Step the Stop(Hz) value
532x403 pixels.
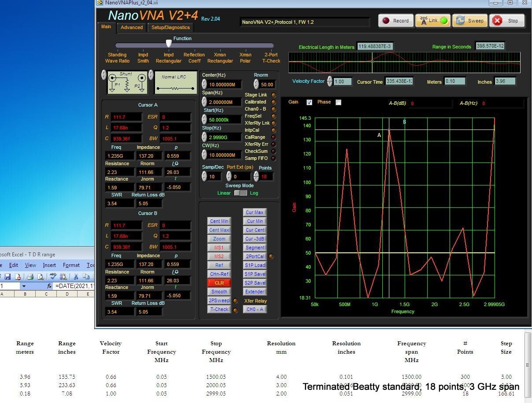204,137
